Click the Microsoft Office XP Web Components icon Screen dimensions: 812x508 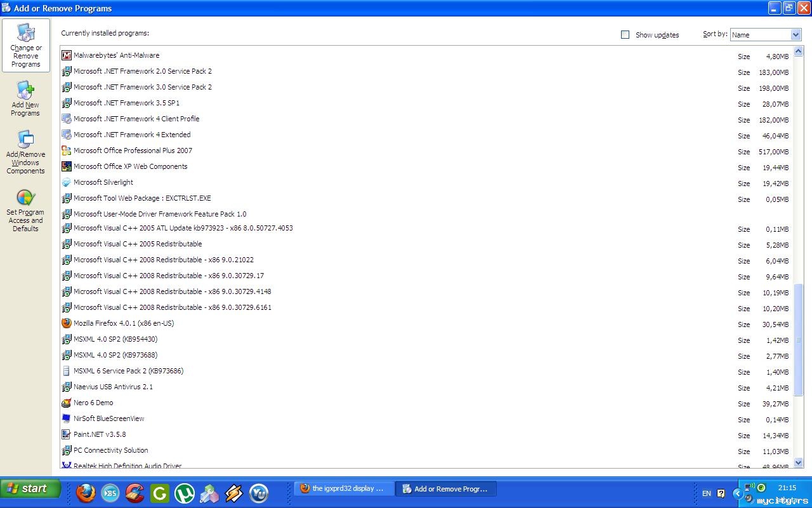(x=67, y=166)
